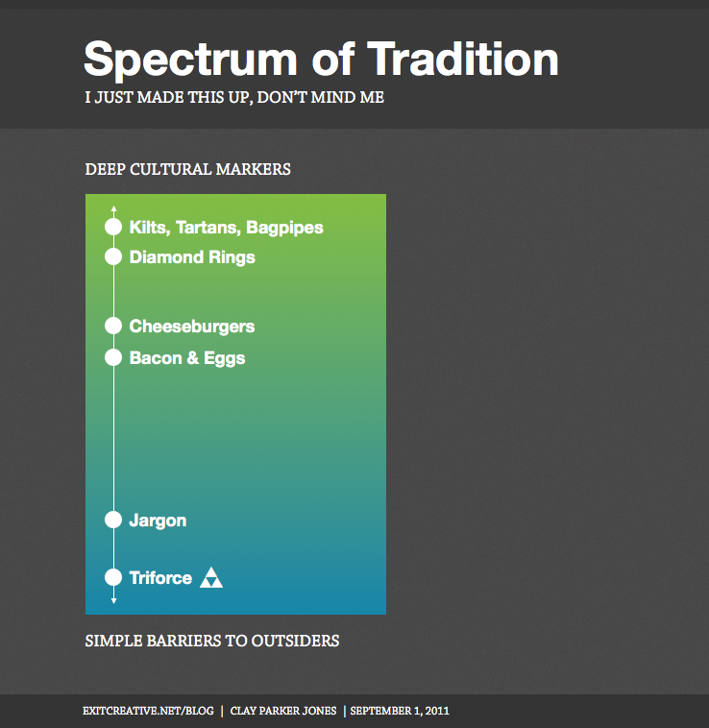Click the Spectrum of Tradition title
The height and width of the screenshot is (728, 709).
[x=321, y=60]
